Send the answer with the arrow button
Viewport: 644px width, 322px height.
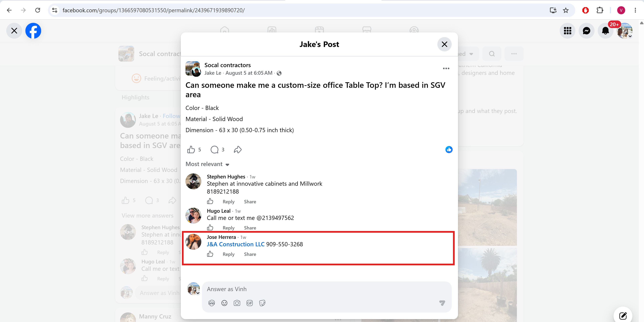(442, 303)
